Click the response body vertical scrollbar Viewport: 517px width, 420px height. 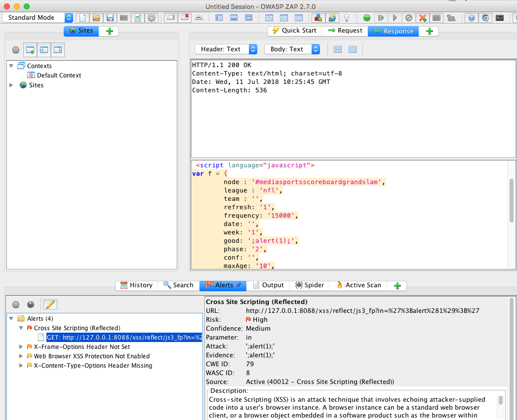point(512,200)
